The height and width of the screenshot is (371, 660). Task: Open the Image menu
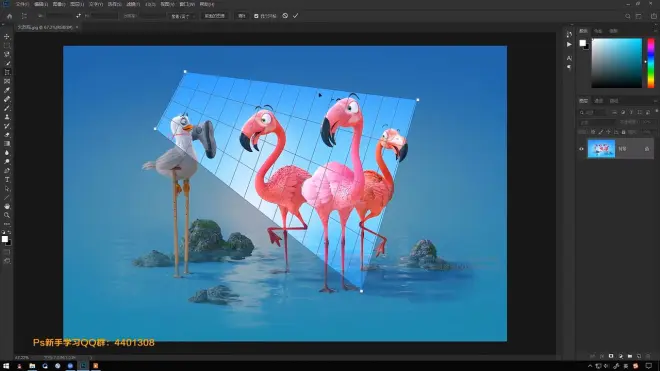[x=59, y=4]
